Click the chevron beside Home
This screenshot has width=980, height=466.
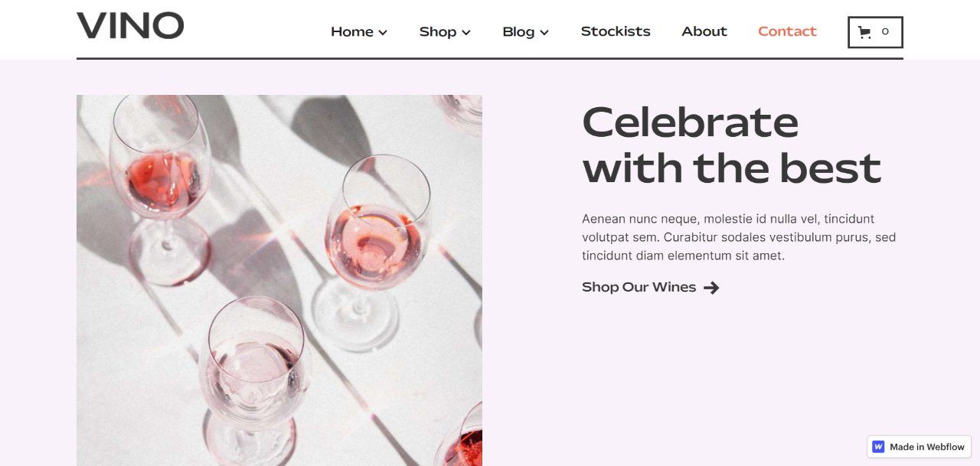click(383, 32)
